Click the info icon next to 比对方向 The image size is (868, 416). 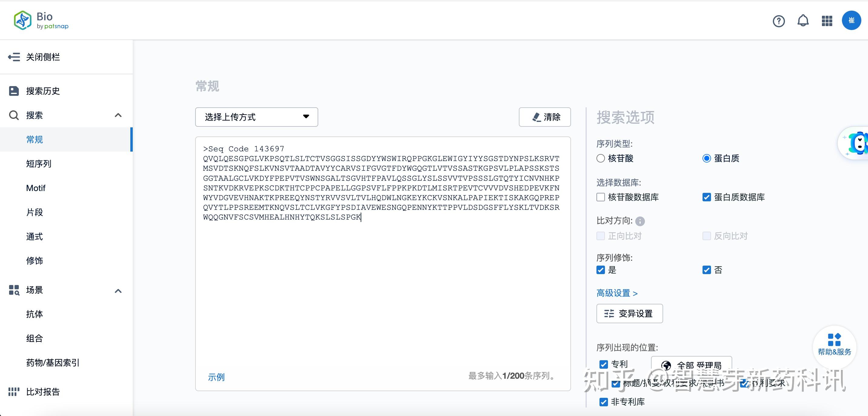[x=640, y=221]
